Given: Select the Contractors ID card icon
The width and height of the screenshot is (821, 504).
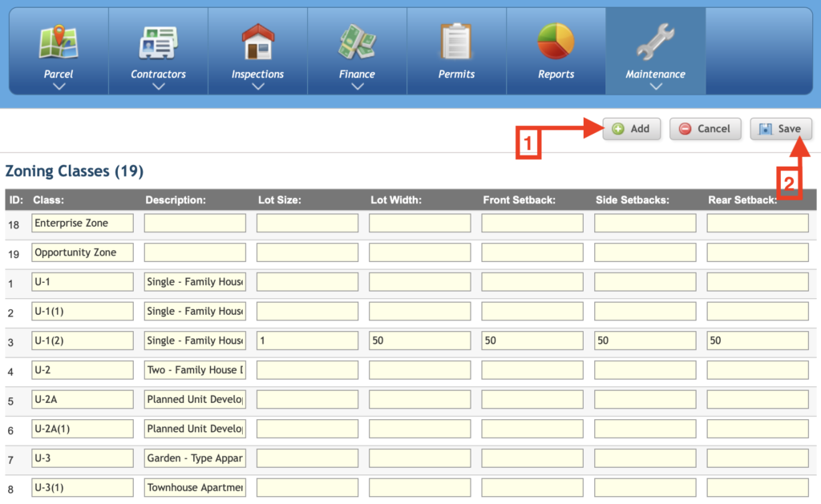Looking at the screenshot, I should (x=158, y=42).
